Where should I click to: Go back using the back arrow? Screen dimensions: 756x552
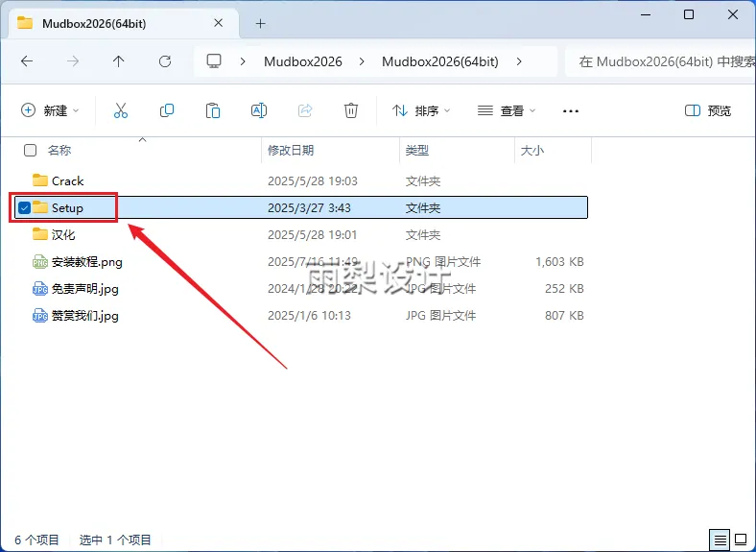pos(27,61)
